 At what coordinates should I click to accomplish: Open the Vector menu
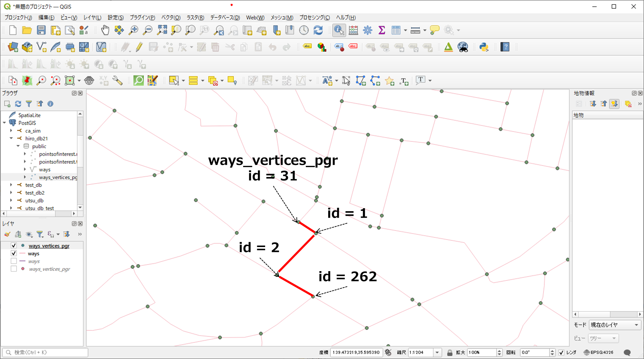pos(170,18)
